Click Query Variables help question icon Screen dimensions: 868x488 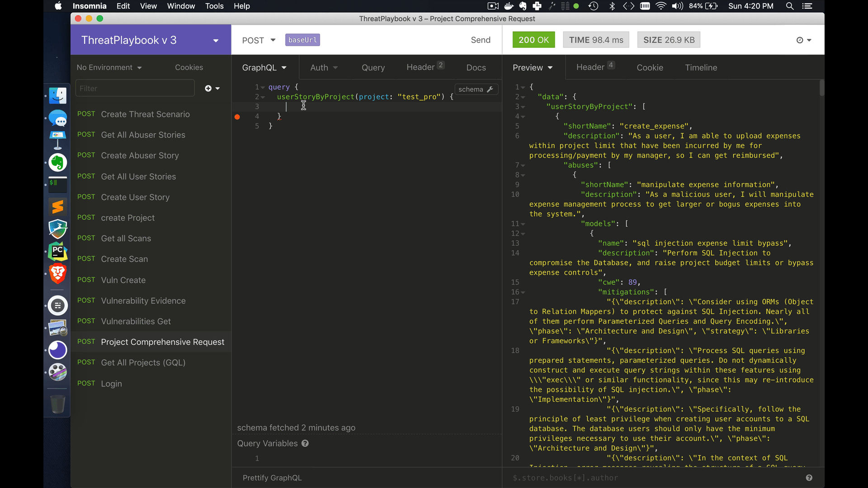[305, 443]
